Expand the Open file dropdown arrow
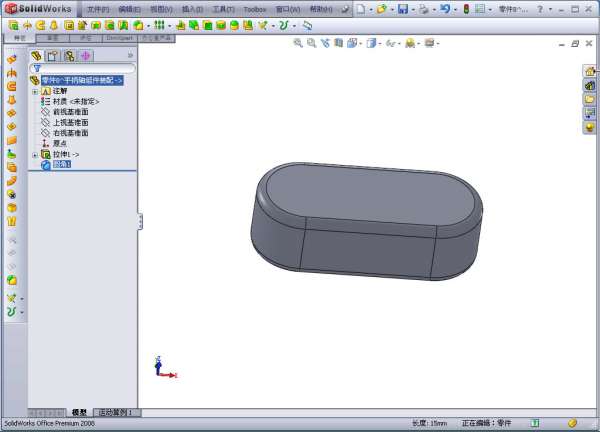The width and height of the screenshot is (600, 432). click(x=392, y=10)
